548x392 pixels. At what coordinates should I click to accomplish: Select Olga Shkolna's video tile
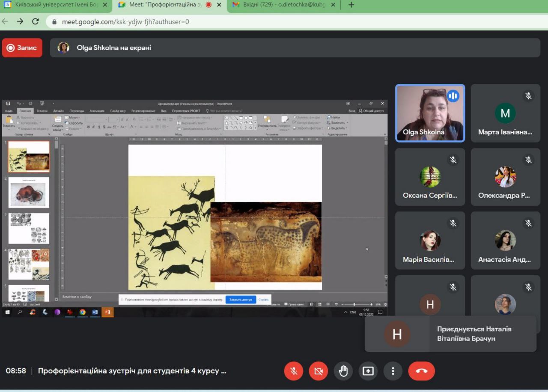tap(430, 113)
